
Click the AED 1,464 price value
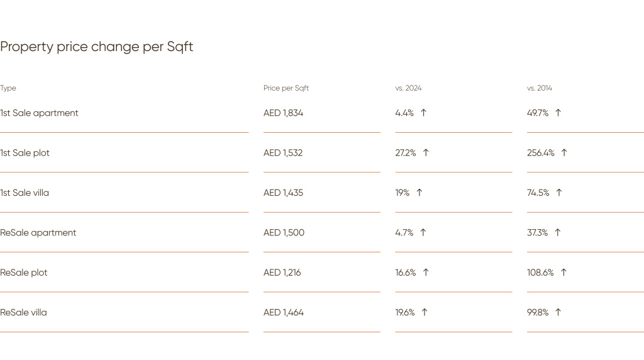pyautogui.click(x=284, y=312)
